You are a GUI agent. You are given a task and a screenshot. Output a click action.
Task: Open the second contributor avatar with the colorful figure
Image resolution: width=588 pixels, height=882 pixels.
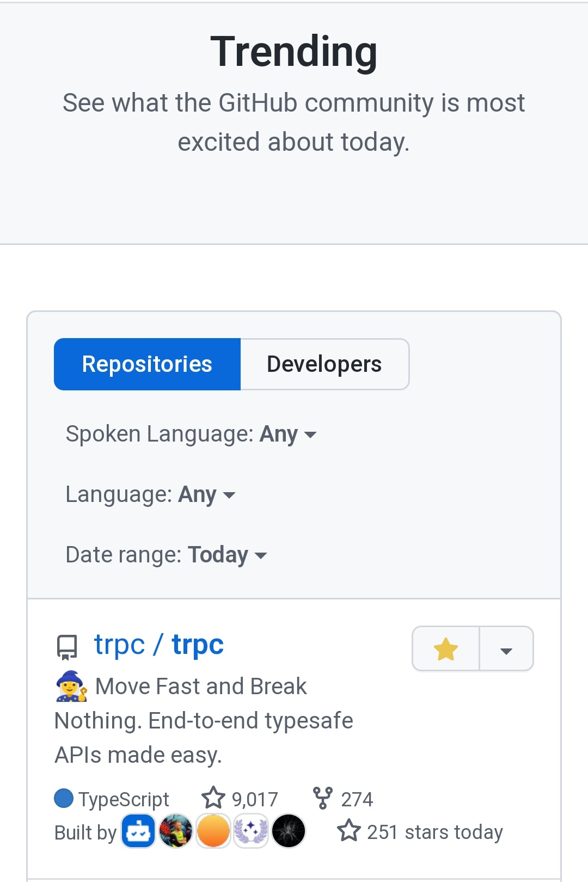pos(175,831)
